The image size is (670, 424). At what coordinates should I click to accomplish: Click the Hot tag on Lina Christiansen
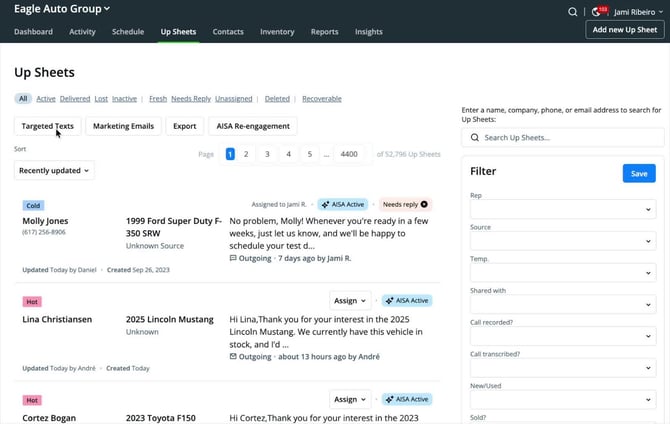[x=32, y=302]
